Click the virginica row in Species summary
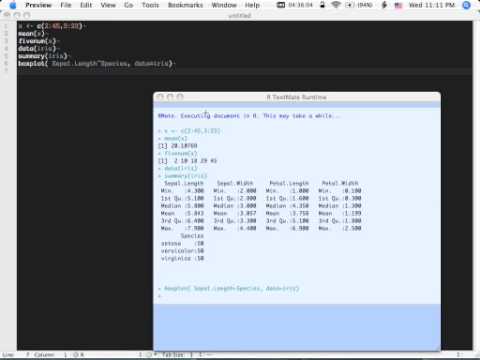Image resolution: width=480 pixels, height=360 pixels. pos(182,258)
